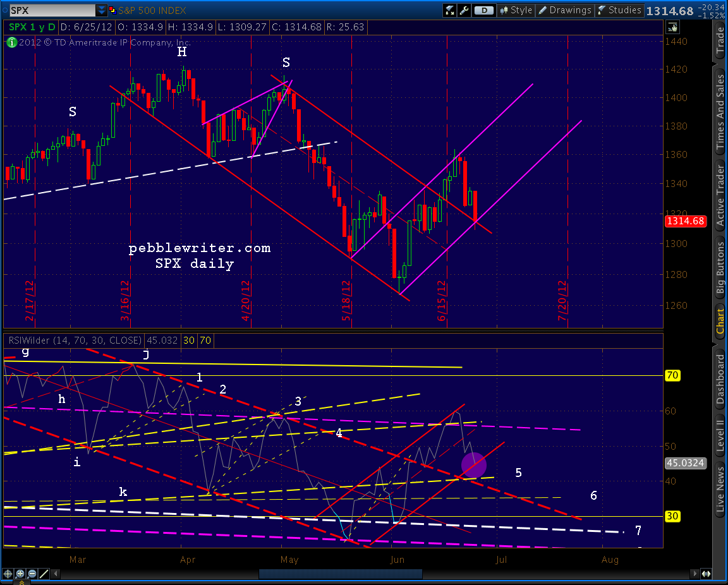Select the crosshair pan tool

pyautogui.click(x=8, y=574)
